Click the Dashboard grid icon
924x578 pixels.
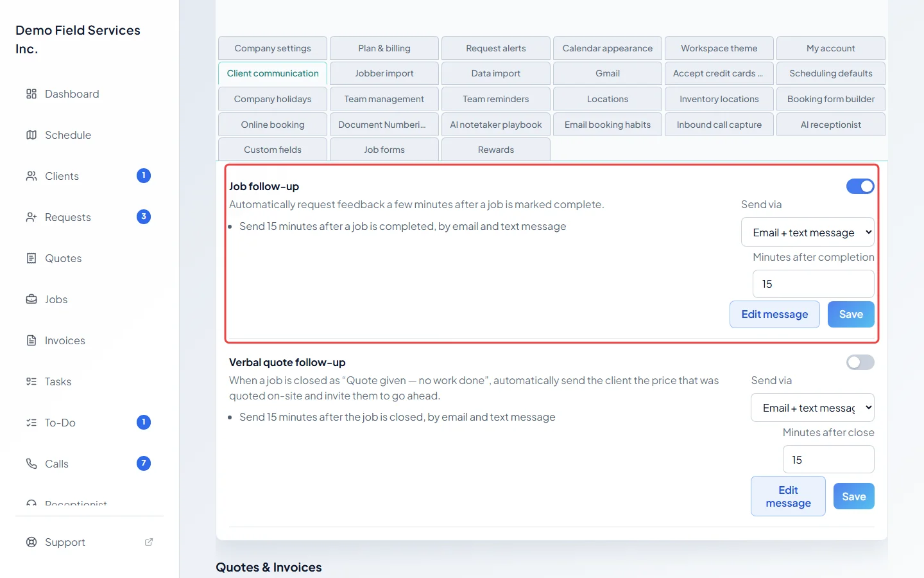31,94
